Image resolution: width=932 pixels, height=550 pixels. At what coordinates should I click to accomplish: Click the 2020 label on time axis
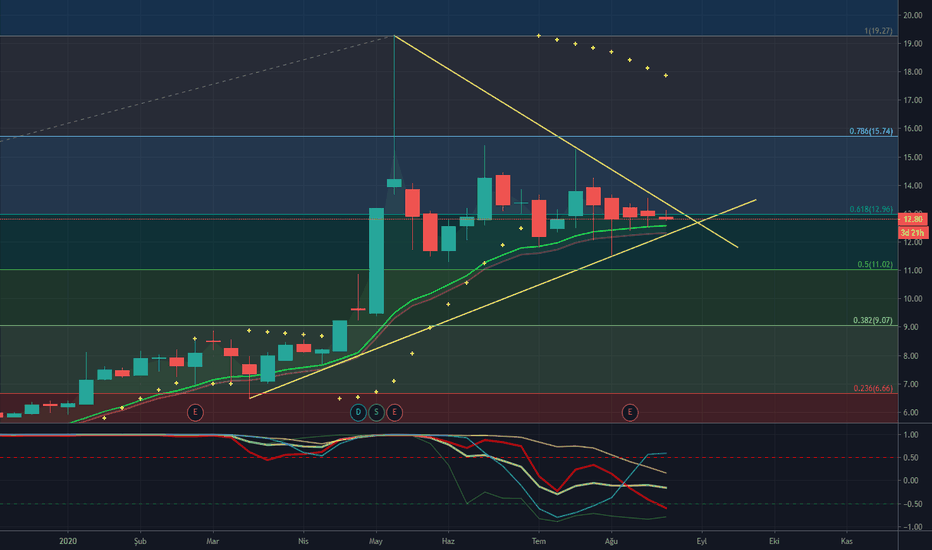point(68,541)
